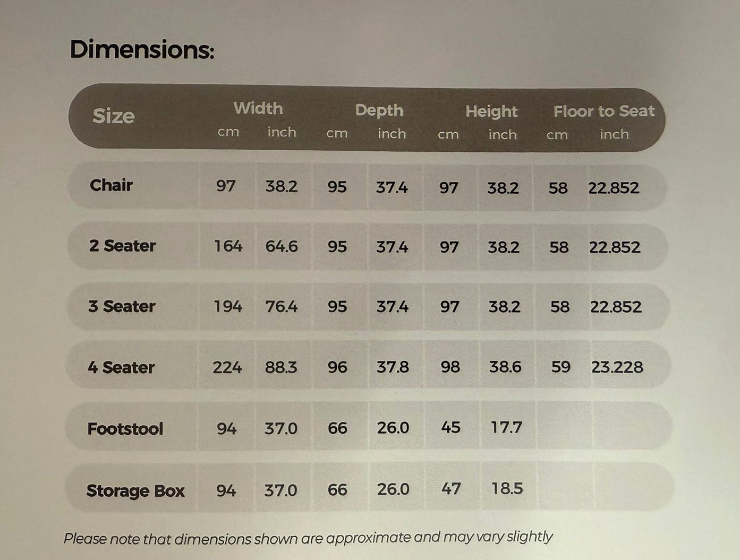Image resolution: width=740 pixels, height=560 pixels.
Task: Click the 18.5 inch storage box height
Action: pos(507,488)
